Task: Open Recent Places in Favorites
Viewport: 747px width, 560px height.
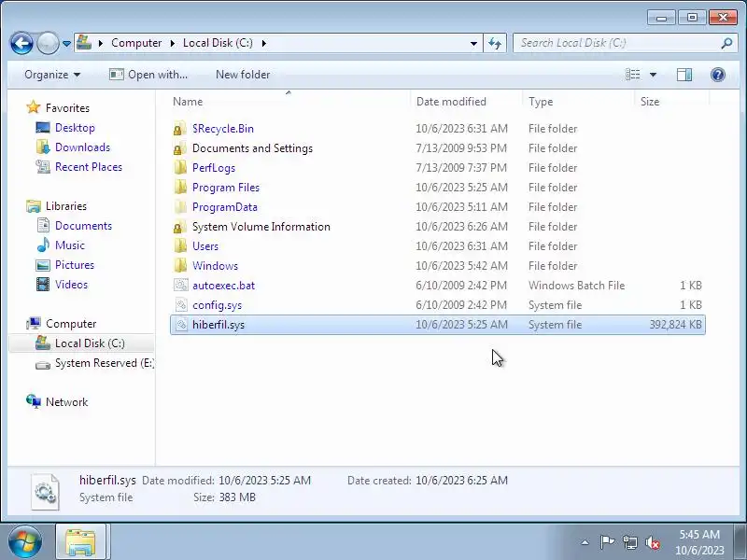Action: click(x=79, y=167)
